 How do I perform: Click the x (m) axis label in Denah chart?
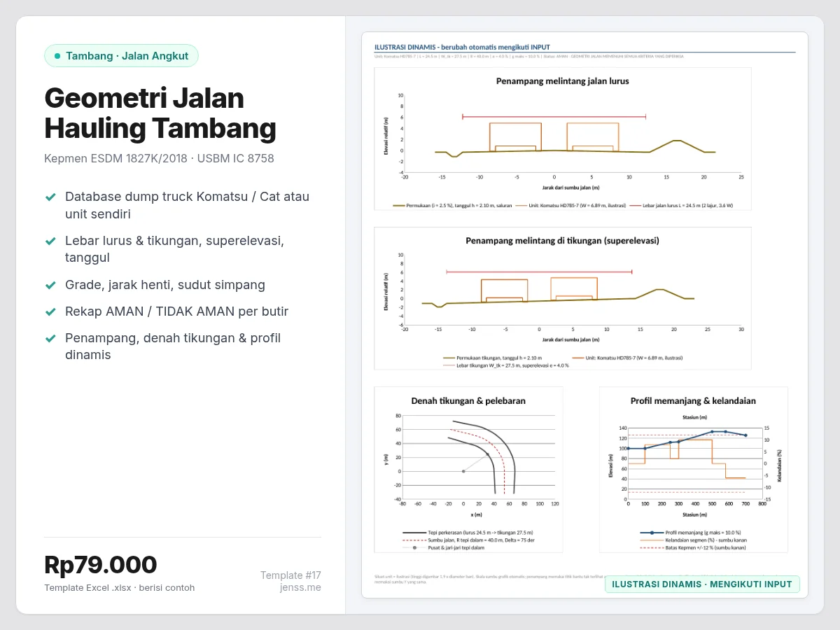(476, 514)
